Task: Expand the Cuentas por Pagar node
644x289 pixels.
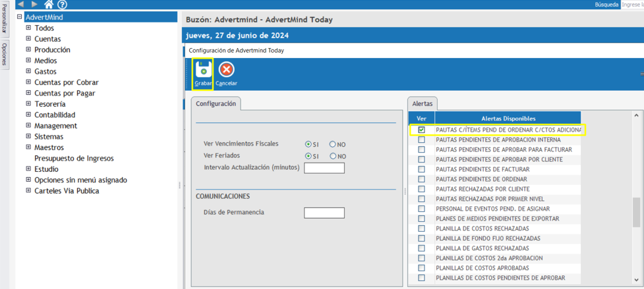Action: (28, 93)
